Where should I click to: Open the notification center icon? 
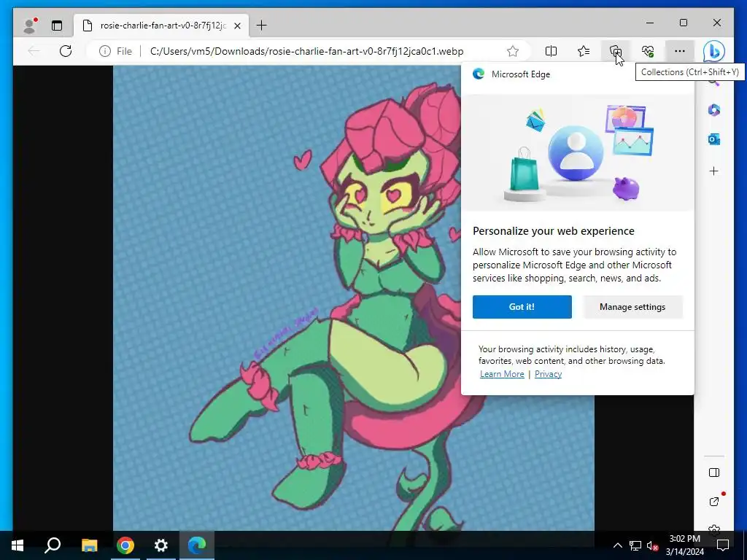click(723, 545)
